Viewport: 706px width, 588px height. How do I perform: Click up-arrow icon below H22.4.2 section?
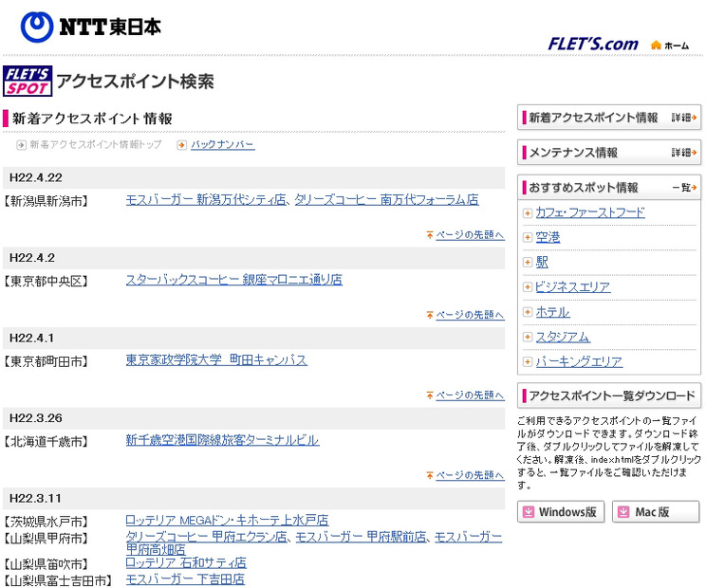(x=430, y=315)
